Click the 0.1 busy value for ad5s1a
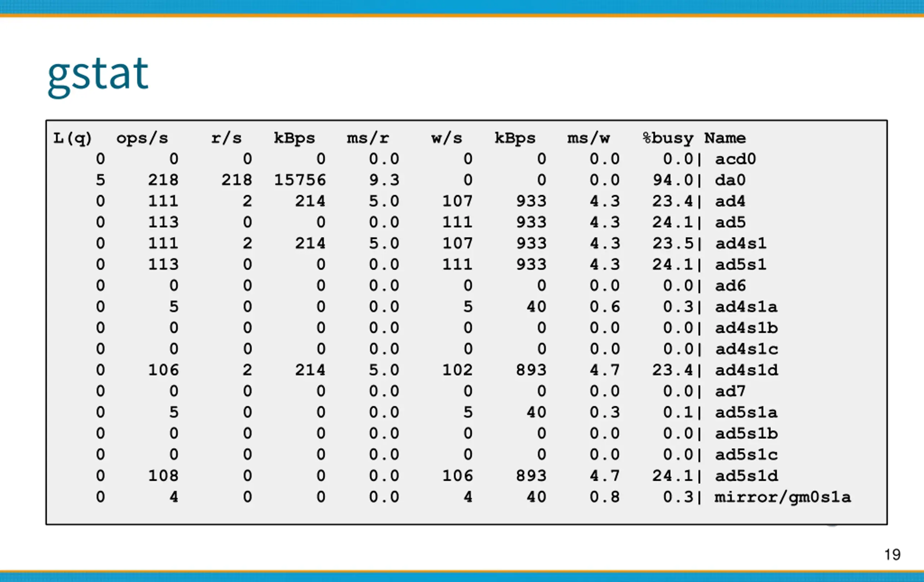Viewport: 924px width, 582px height. pos(679,412)
